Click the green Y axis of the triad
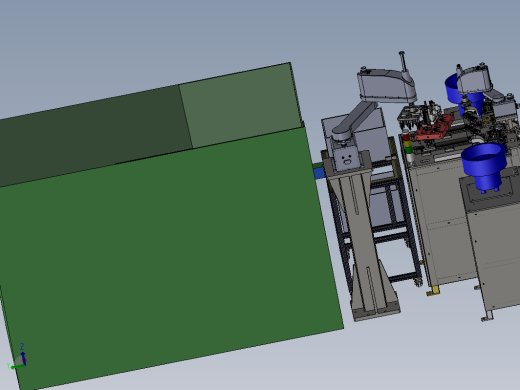The height and width of the screenshot is (390, 520). [x=15, y=366]
